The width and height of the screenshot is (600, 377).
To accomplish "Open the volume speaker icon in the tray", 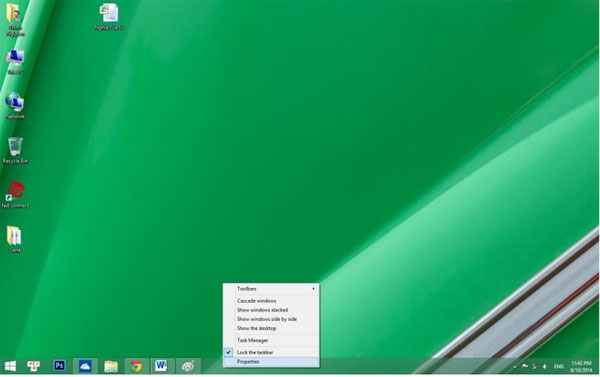I will (545, 366).
